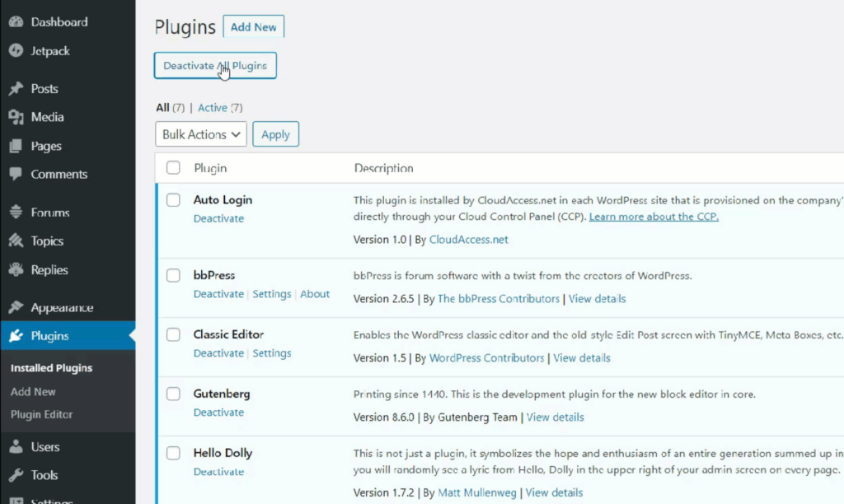Open Add New submenu item in sidebar
This screenshot has width=844, height=504.
pyautogui.click(x=33, y=391)
